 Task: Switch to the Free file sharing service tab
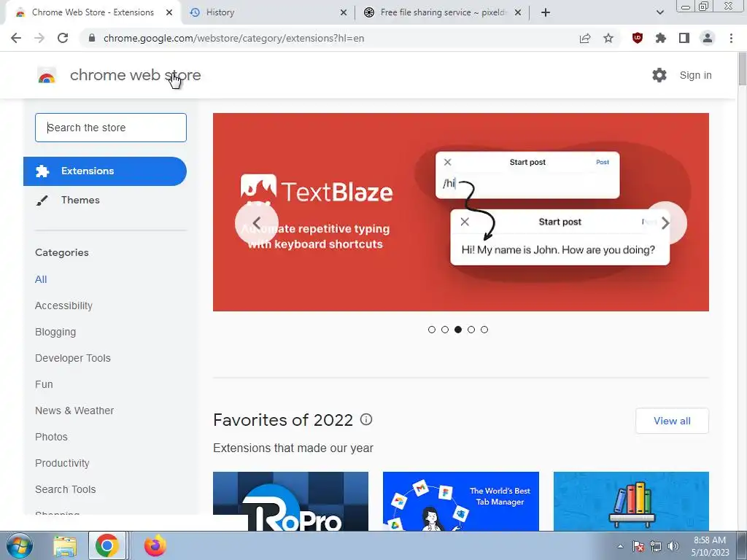click(443, 12)
